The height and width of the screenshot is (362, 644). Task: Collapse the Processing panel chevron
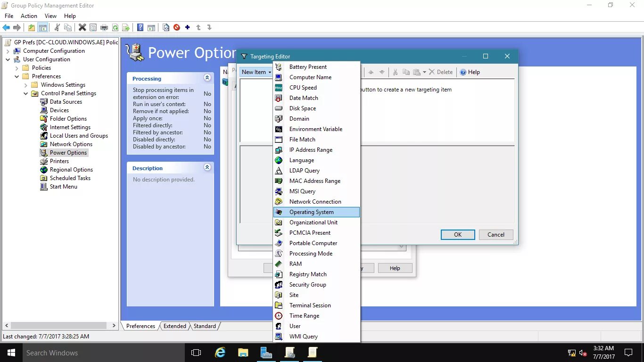pyautogui.click(x=207, y=78)
